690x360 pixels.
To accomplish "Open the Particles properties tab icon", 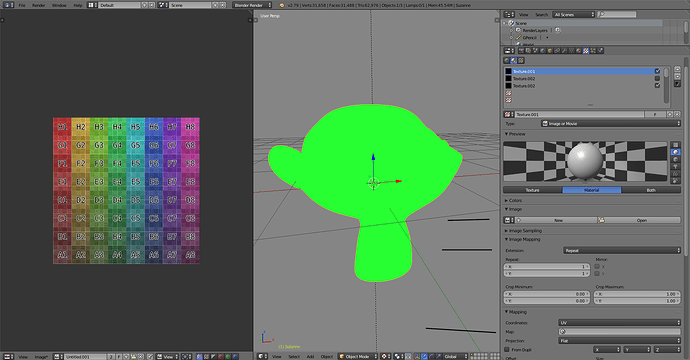I will click(x=593, y=51).
